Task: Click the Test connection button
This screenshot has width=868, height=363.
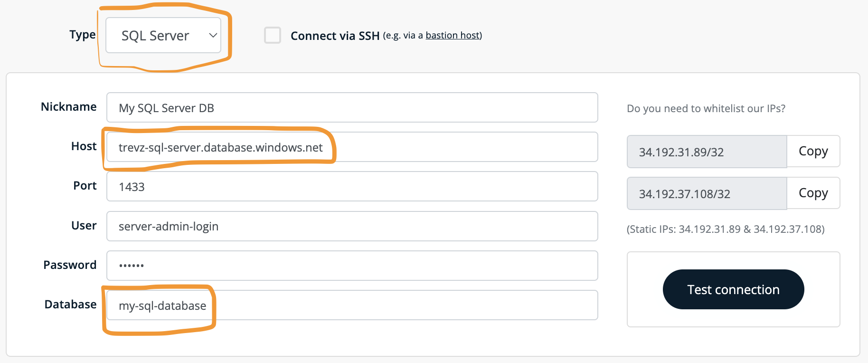Action: (x=733, y=289)
